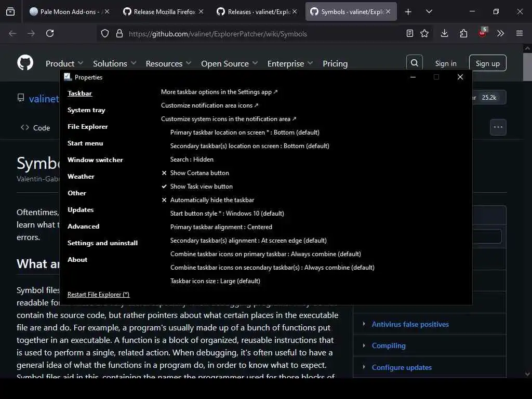The height and width of the screenshot is (399, 532).
Task: Click the Properties window app icon
Action: point(68,77)
